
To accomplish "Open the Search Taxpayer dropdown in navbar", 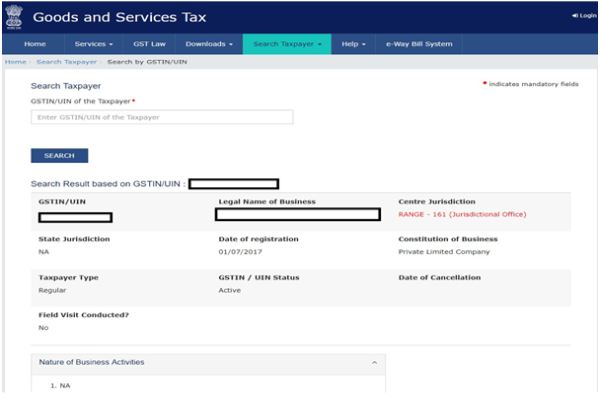I will 288,44.
